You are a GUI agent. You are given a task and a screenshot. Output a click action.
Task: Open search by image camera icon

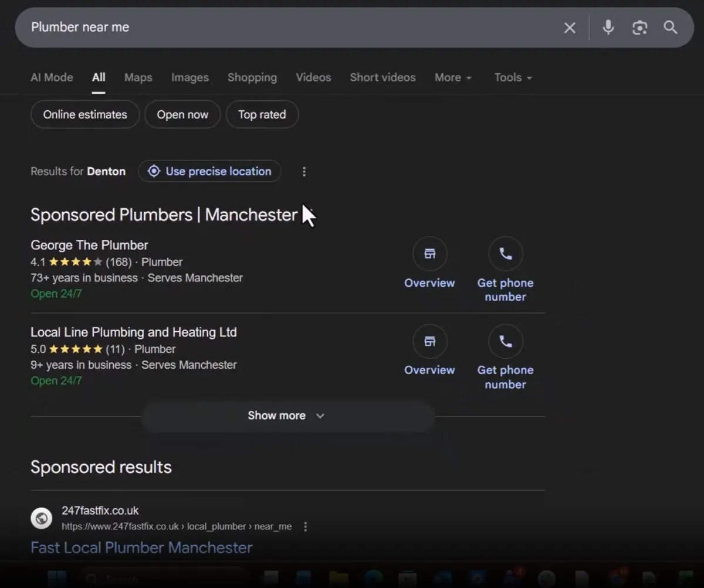[639, 27]
